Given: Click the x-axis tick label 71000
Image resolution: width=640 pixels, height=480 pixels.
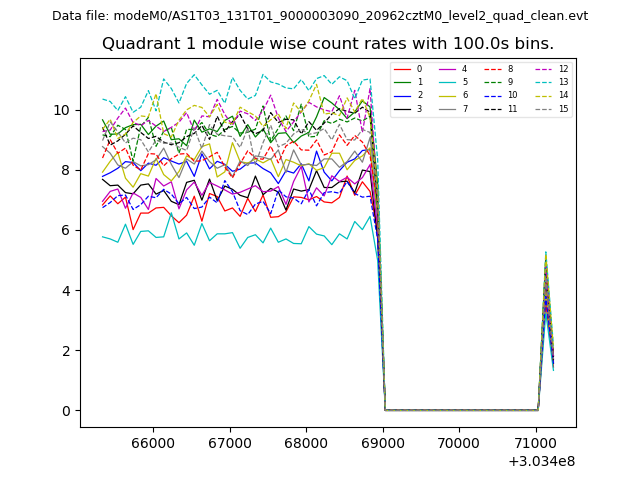Looking at the screenshot, I should 535,441.
